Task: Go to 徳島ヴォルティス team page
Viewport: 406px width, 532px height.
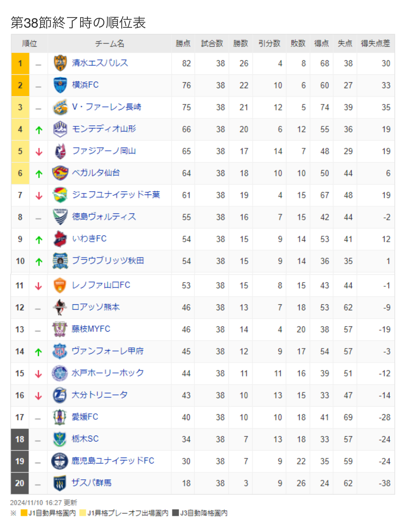Action: (104, 217)
